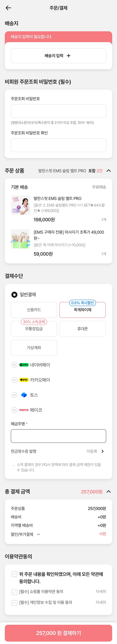Image resolution: width=117 pixels, height=644 pixels.
Task: Focus the 주문조회 비밀번호 input field
Action: point(58,111)
